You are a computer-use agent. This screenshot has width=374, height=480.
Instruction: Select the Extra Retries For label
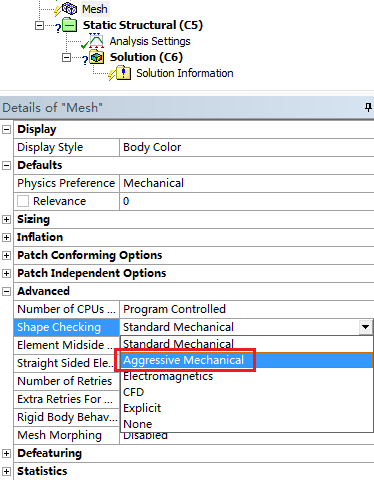click(66, 399)
